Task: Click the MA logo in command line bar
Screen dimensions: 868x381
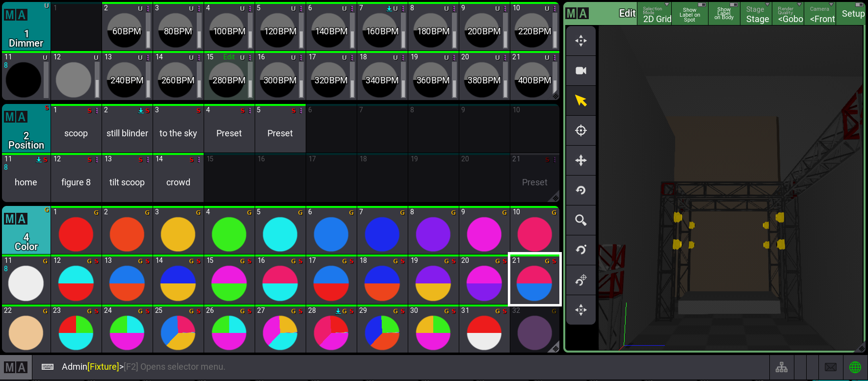Action: (16, 367)
